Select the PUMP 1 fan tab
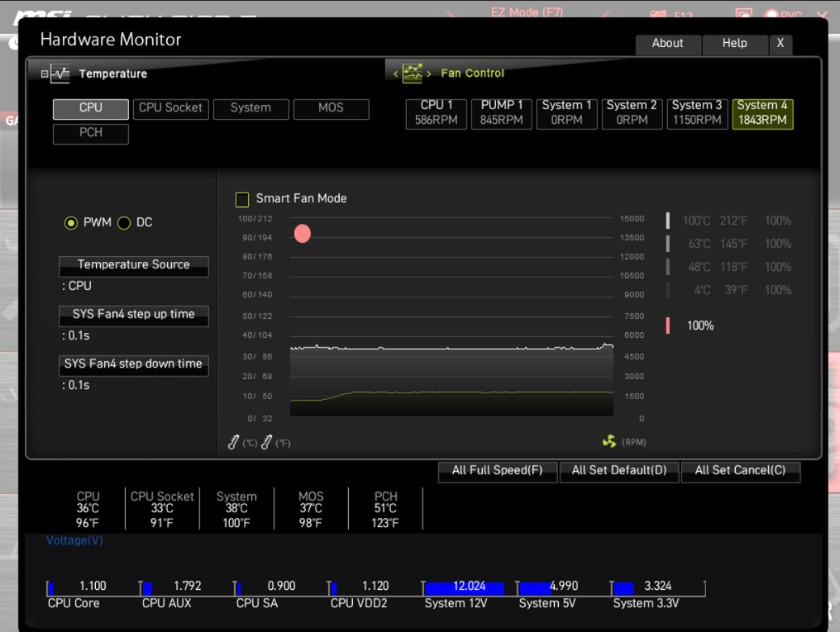Screen dimensions: 840x632 pos(502,113)
